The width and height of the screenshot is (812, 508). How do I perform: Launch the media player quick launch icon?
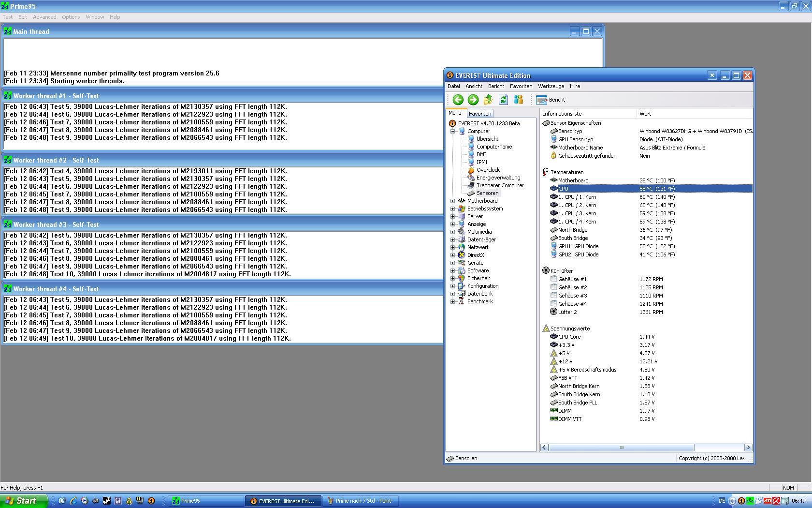(84, 501)
